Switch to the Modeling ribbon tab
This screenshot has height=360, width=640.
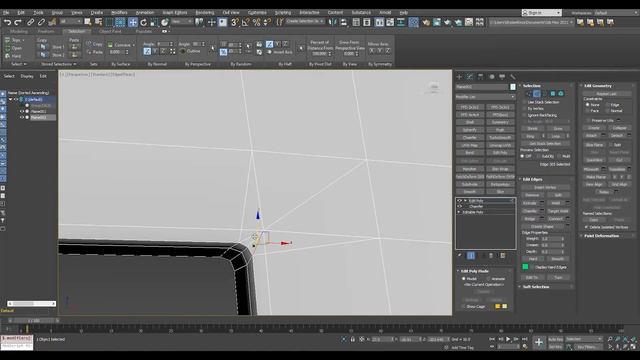pyautogui.click(x=19, y=31)
